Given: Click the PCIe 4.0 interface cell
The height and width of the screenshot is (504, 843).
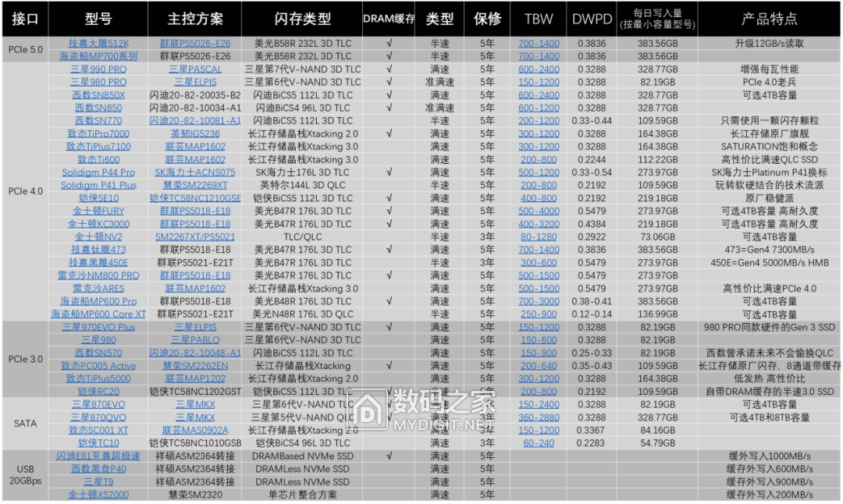Looking at the screenshot, I should pyautogui.click(x=25, y=191).
